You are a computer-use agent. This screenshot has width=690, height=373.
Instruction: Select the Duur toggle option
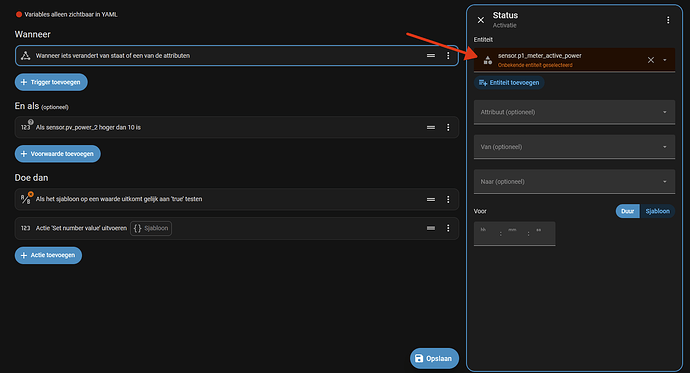(x=628, y=211)
